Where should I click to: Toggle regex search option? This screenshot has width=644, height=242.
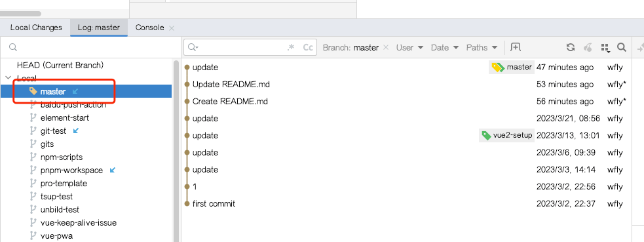pos(291,47)
